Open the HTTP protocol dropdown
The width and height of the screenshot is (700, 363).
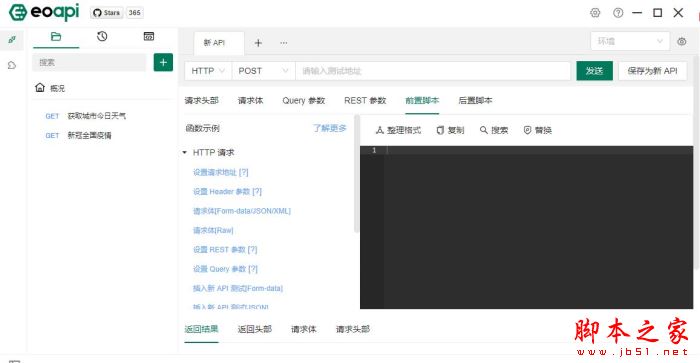tap(208, 71)
